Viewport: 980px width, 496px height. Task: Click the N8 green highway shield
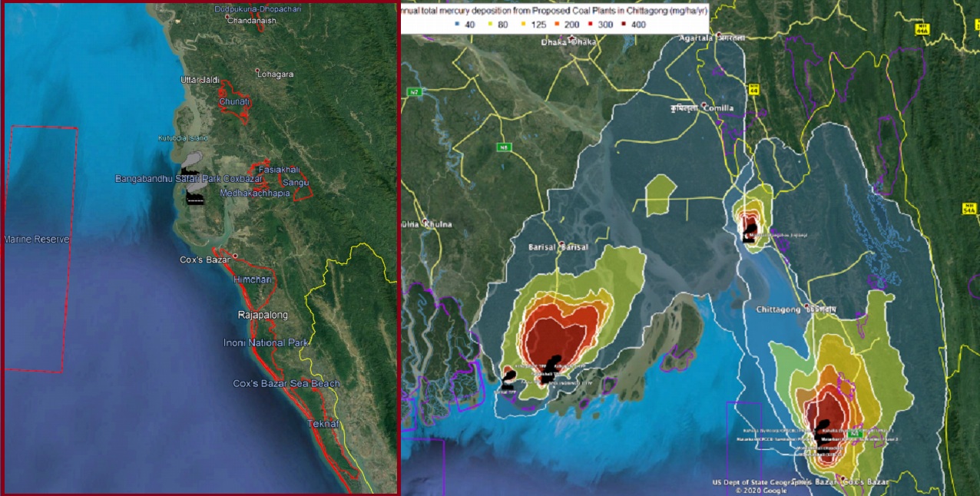click(504, 147)
